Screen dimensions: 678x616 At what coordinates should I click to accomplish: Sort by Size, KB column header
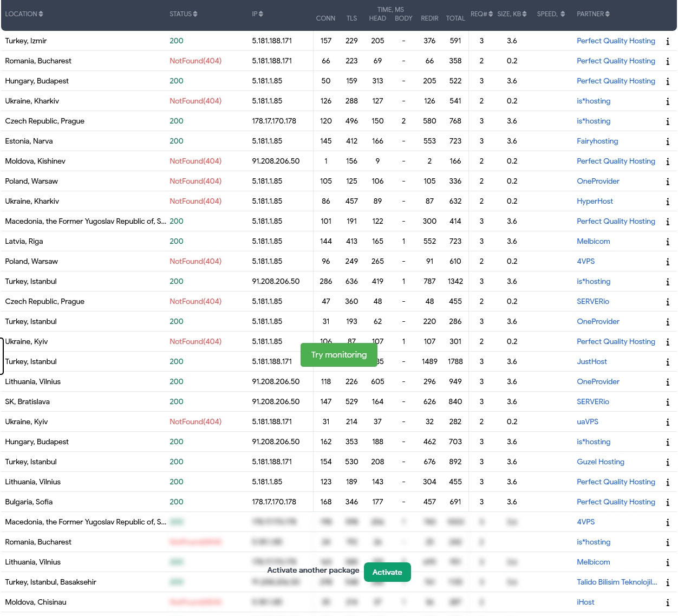click(x=512, y=14)
